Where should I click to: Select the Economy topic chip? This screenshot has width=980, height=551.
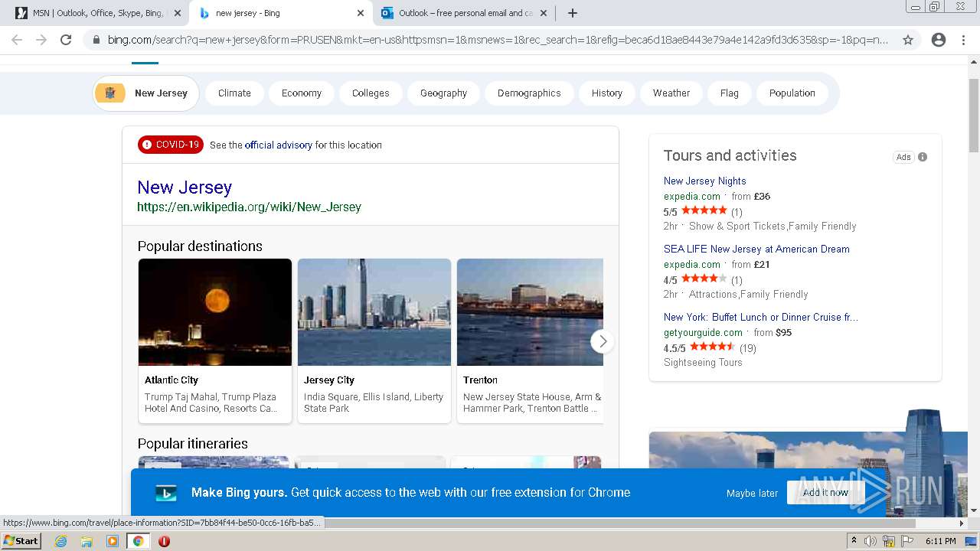tap(302, 93)
